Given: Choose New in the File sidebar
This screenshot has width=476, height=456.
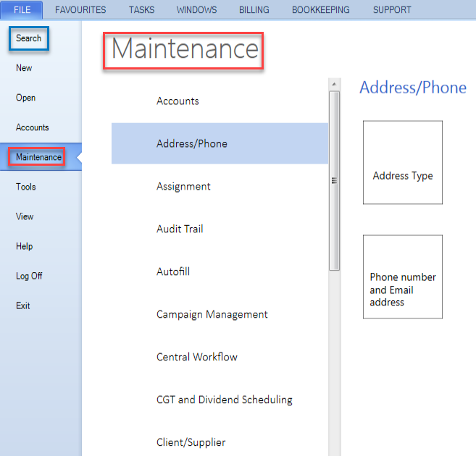Looking at the screenshot, I should pyautogui.click(x=24, y=68).
